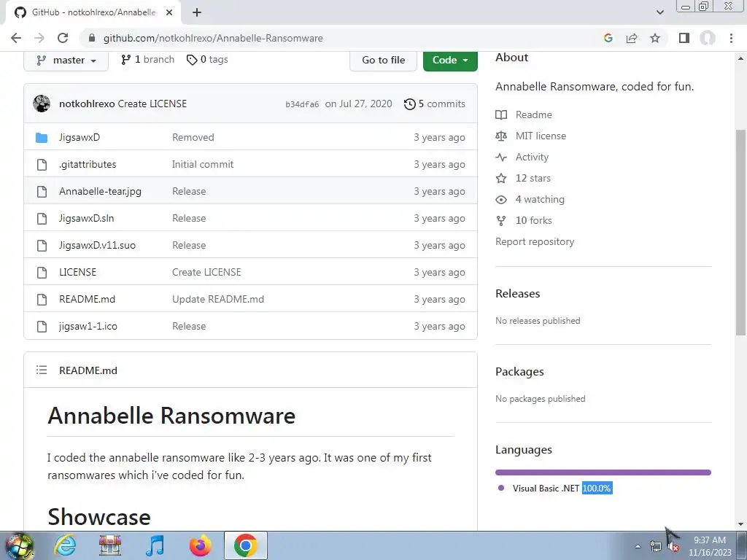Screen dimensions: 747x560
Task: Open the 1 branch link
Action: (x=147, y=60)
